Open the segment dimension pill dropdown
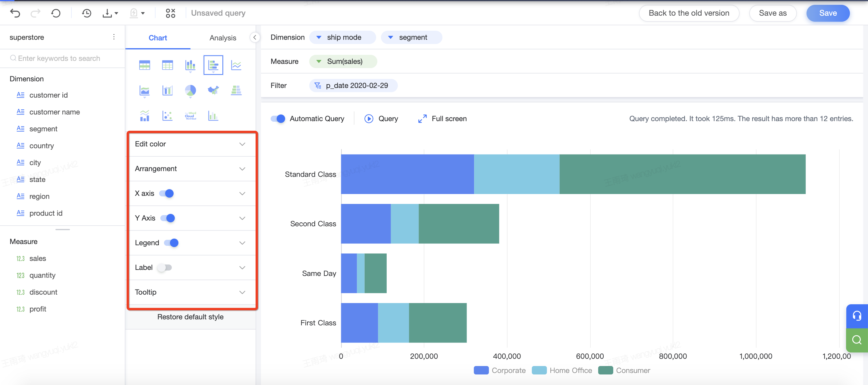Screen dimensions: 868x385 pyautogui.click(x=391, y=37)
